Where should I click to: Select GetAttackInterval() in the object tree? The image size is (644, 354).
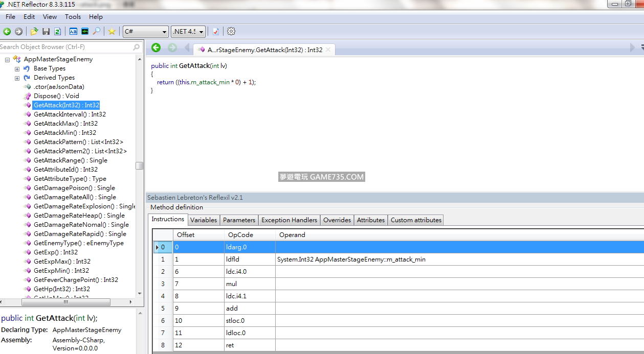click(70, 114)
